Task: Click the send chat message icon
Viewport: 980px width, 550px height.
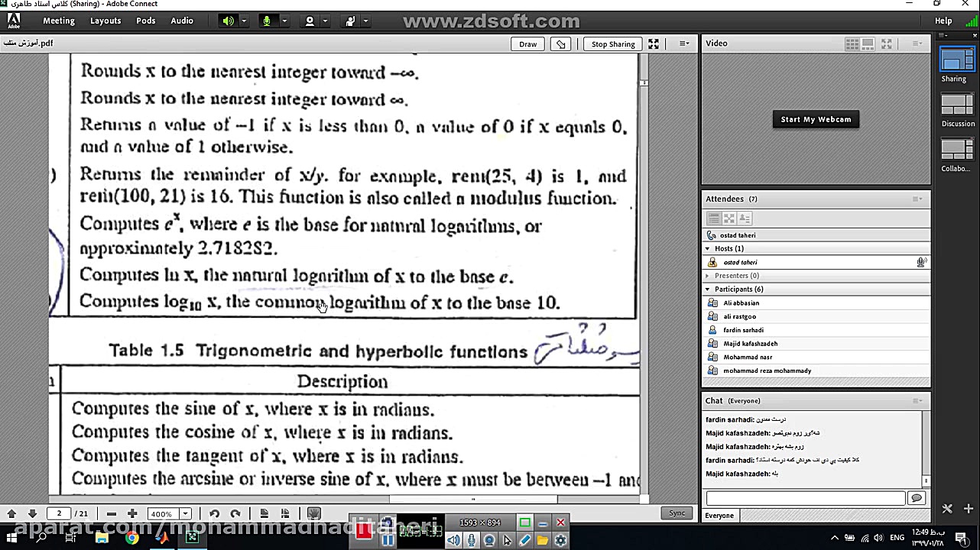Action: 916,498
